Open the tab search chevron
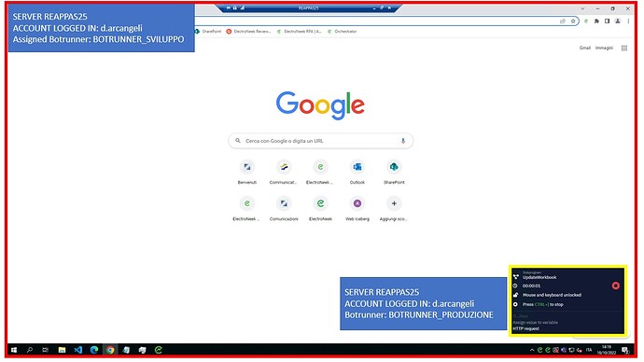 (x=582, y=8)
